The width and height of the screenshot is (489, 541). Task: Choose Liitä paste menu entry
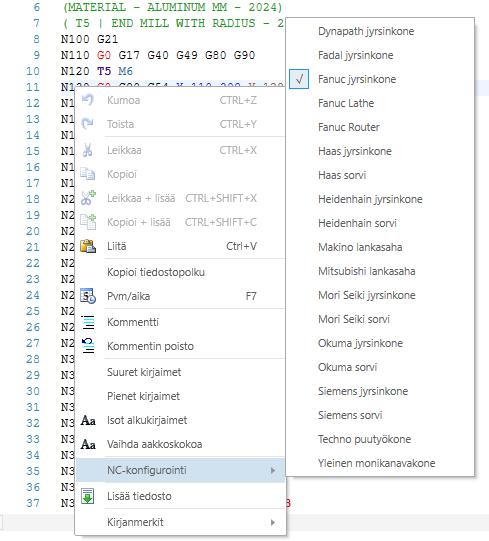[x=180, y=246]
